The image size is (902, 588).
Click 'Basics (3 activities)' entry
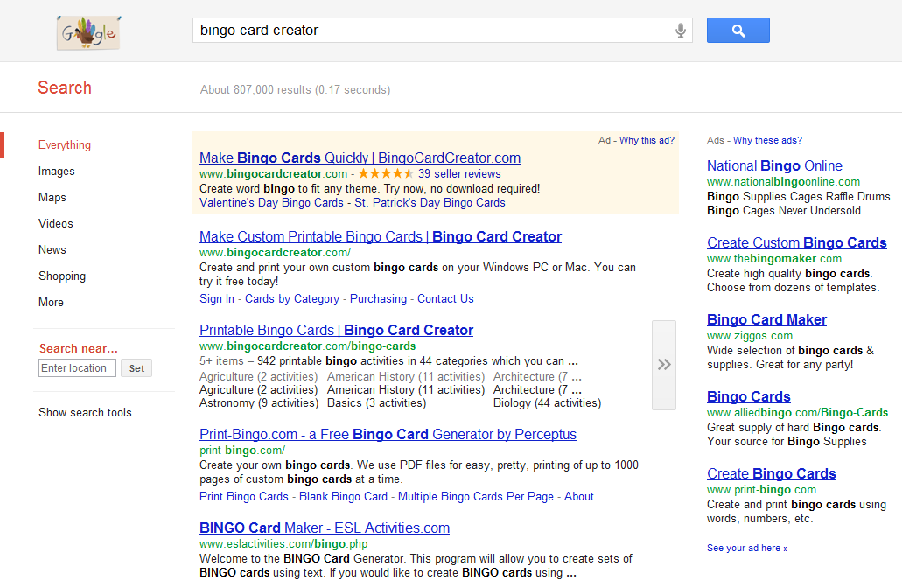click(377, 402)
